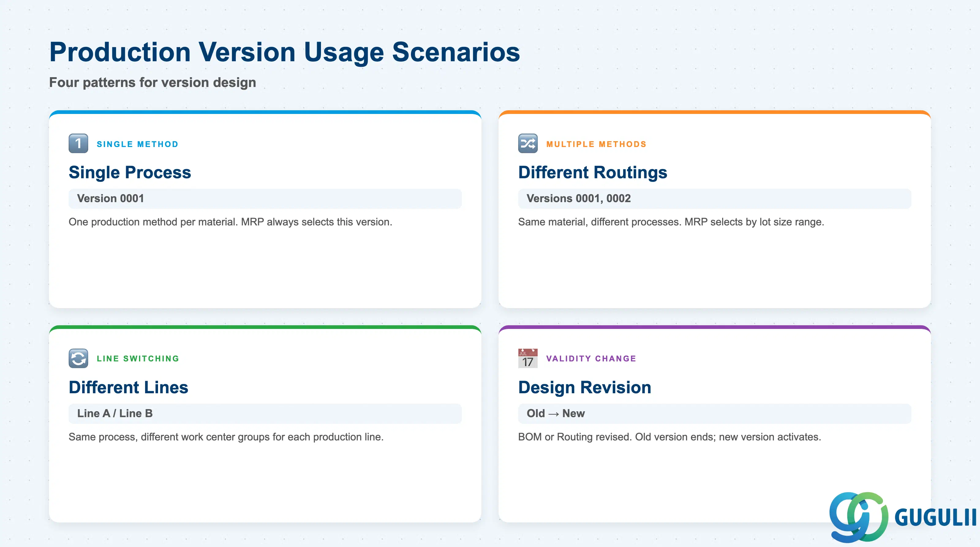Select the 'Versions 0001, 0002' box
980x547 pixels.
(714, 198)
